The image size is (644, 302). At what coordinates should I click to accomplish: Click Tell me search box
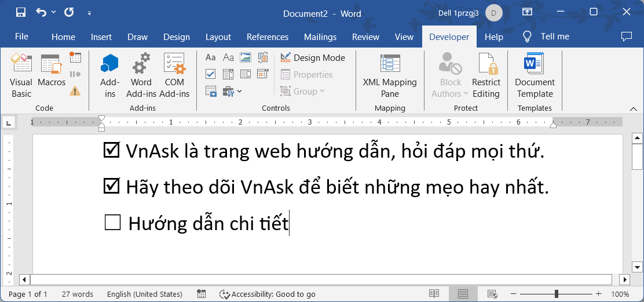tap(546, 37)
